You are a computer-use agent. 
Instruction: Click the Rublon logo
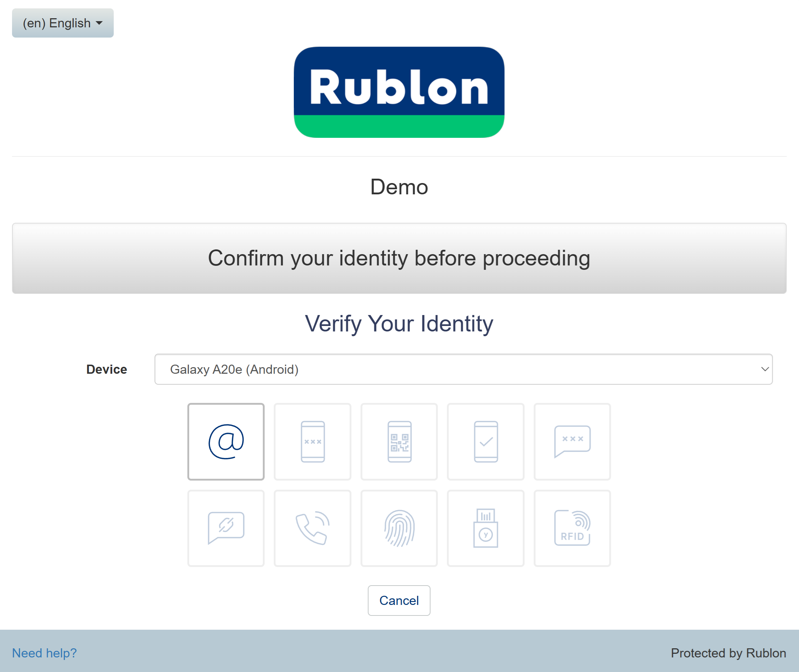tap(399, 92)
